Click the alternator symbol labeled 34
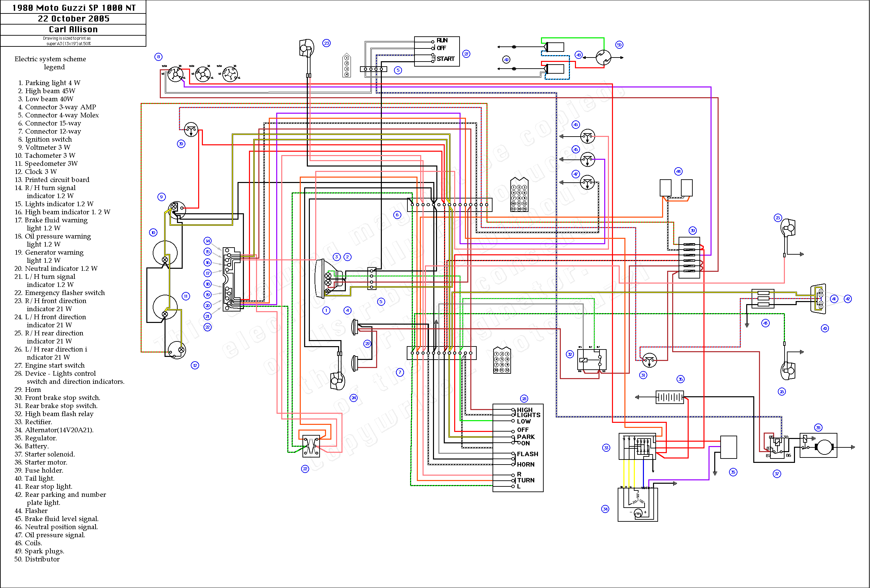Screen dimensions: 870x588 pyautogui.click(x=638, y=504)
